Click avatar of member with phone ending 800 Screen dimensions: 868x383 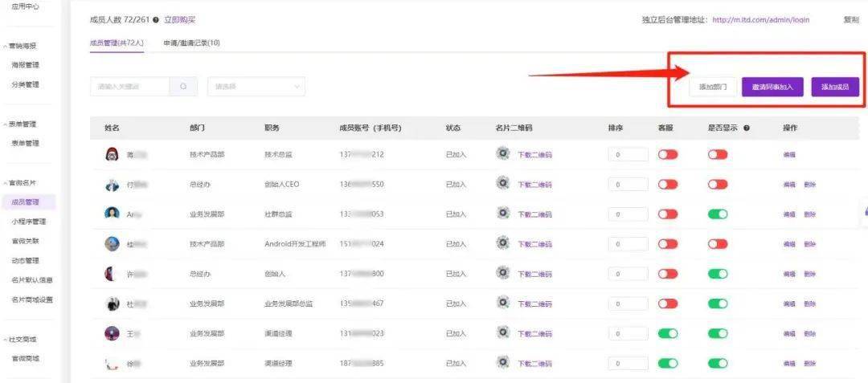(112, 274)
